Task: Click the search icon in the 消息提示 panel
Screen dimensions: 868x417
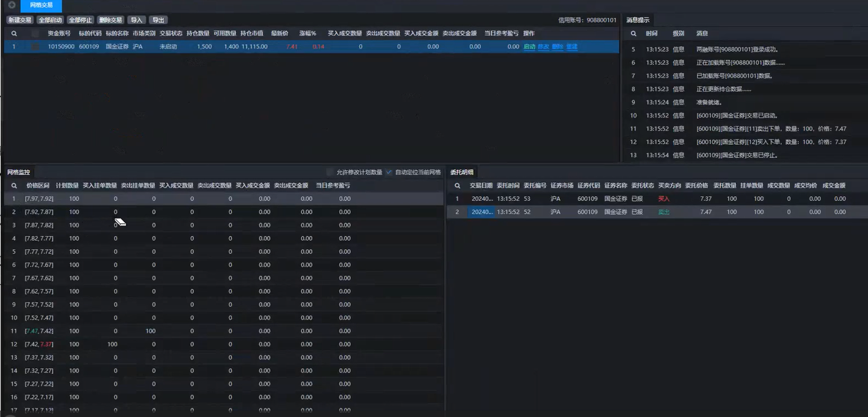Action: 634,34
